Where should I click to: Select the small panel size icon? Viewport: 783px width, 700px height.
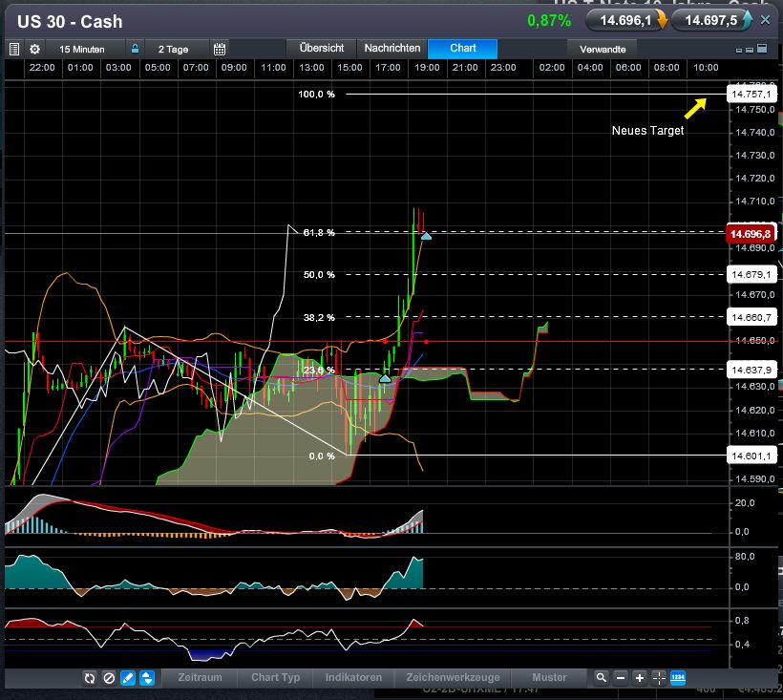pos(739,50)
